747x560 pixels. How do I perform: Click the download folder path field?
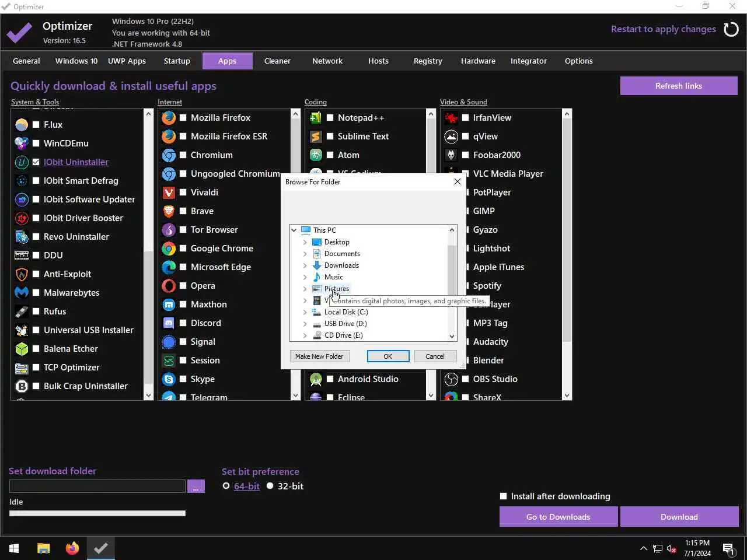coord(97,487)
